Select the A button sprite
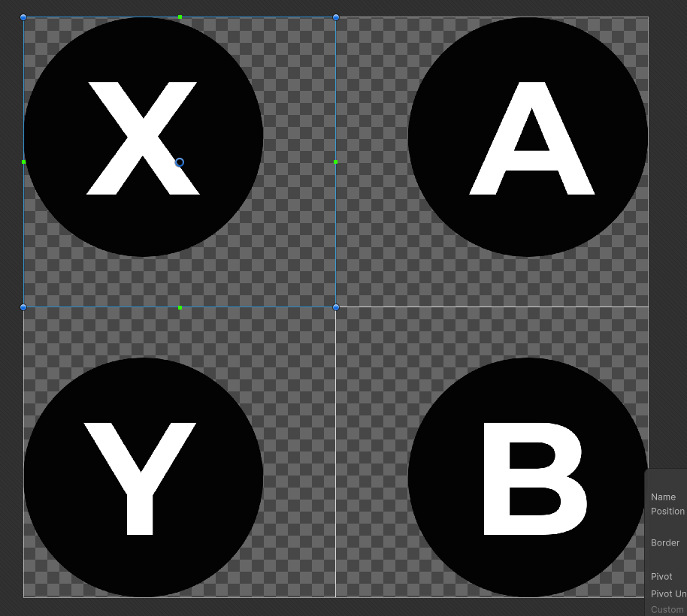The width and height of the screenshot is (687, 616). click(528, 137)
